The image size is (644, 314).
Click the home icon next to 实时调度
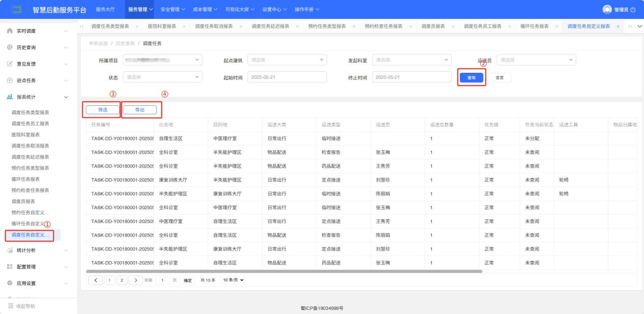10,31
